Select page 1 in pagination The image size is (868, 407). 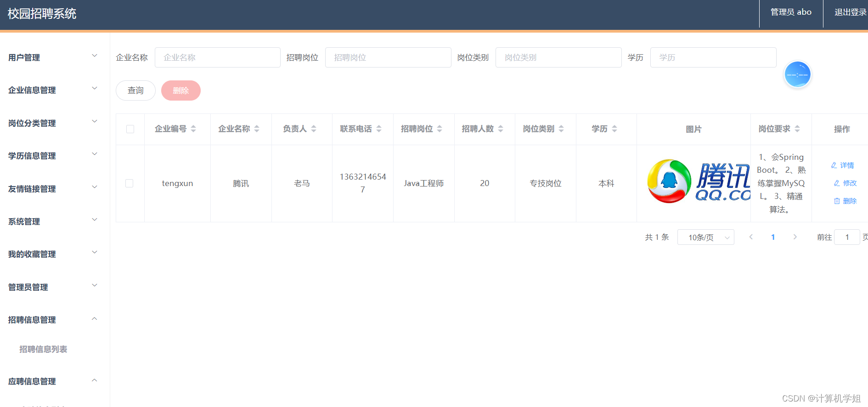coord(773,237)
